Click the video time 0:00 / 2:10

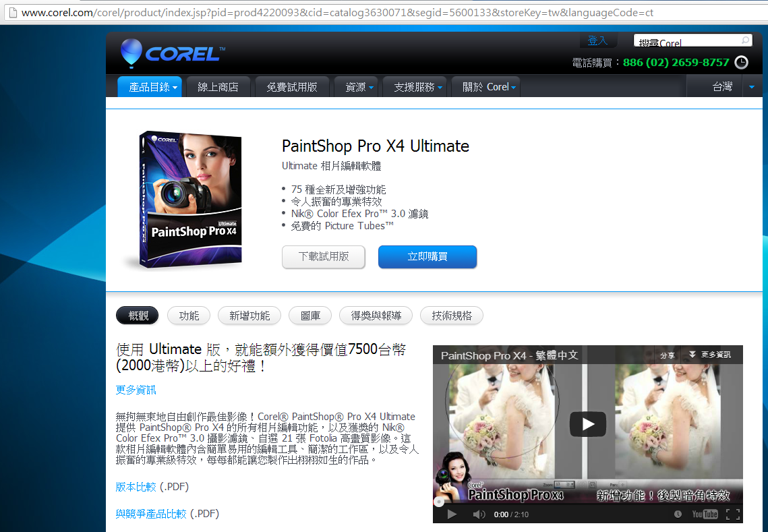tap(511, 514)
